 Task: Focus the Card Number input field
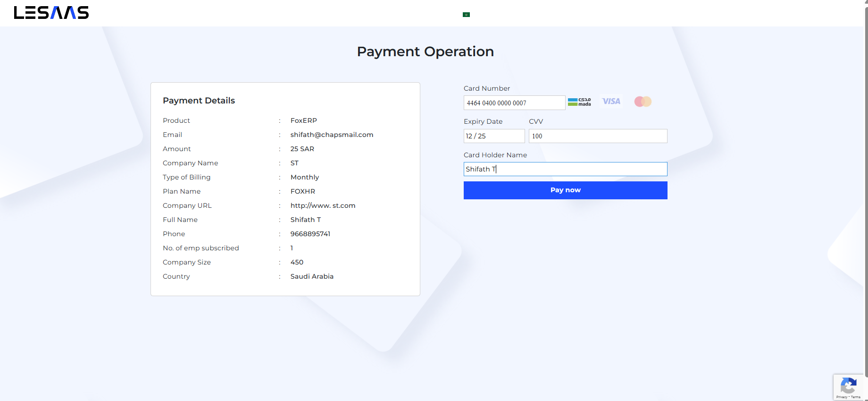click(x=514, y=103)
